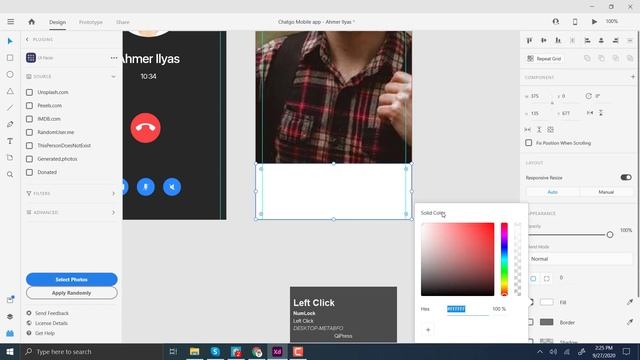The image size is (640, 360).
Task: Select the Text tool
Action: point(10,141)
